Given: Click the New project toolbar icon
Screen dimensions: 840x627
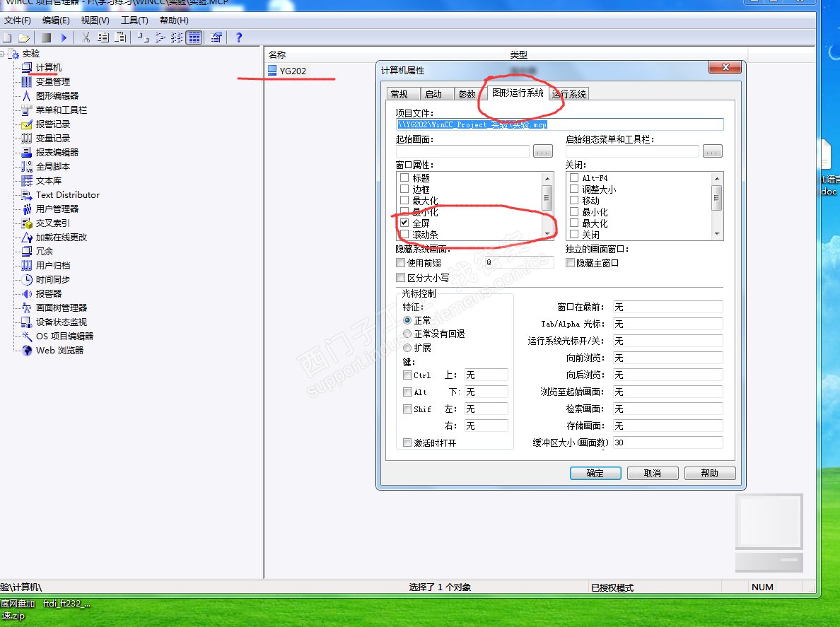Looking at the screenshot, I should coord(8,37).
